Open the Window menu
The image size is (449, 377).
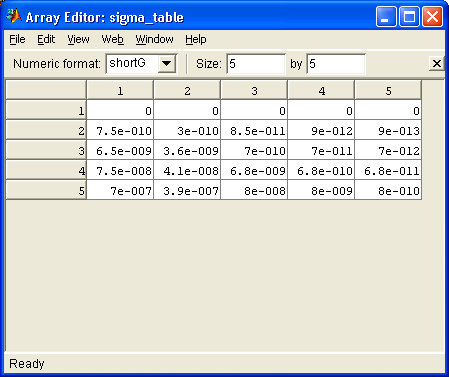(x=154, y=39)
